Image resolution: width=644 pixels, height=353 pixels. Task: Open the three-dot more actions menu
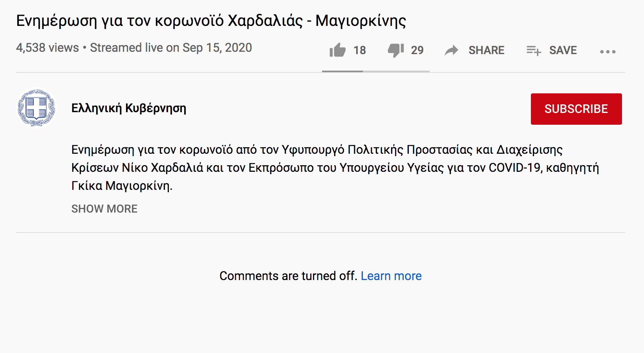(608, 51)
